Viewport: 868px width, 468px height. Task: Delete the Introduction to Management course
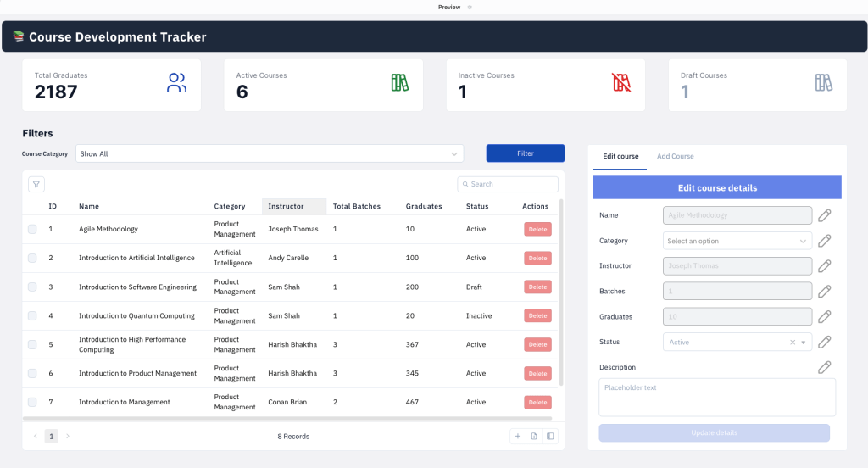[537, 402]
